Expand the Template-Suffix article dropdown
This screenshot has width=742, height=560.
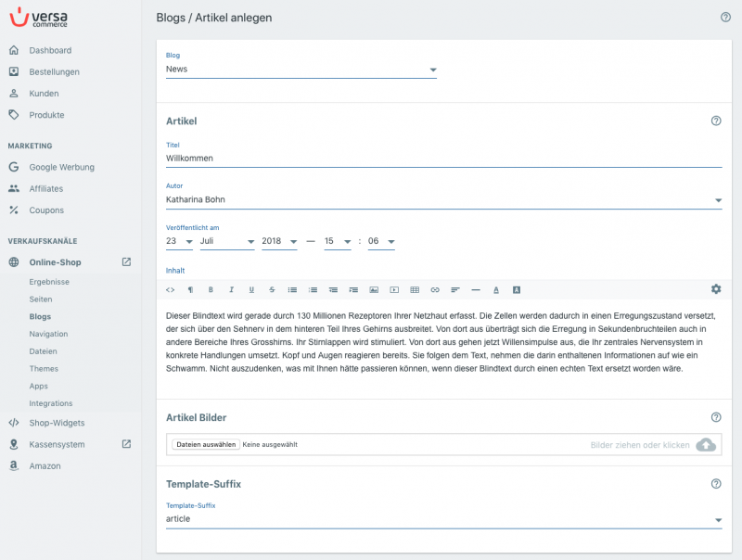(x=444, y=519)
